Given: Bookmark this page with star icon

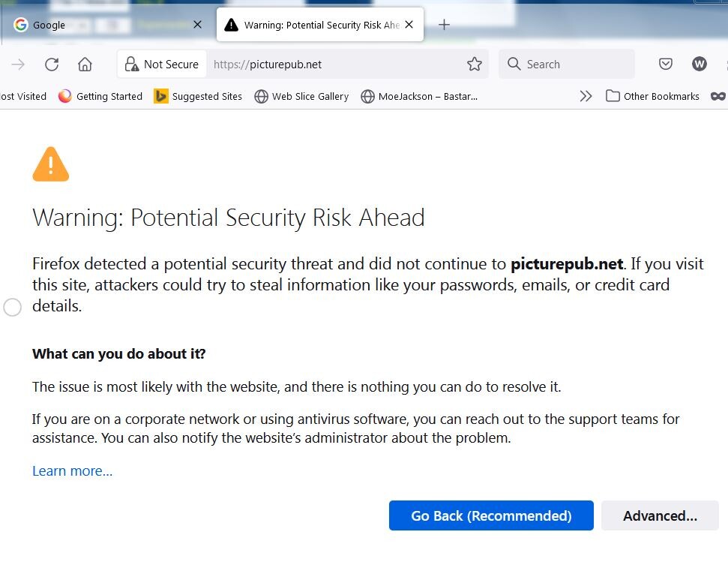Looking at the screenshot, I should point(474,65).
